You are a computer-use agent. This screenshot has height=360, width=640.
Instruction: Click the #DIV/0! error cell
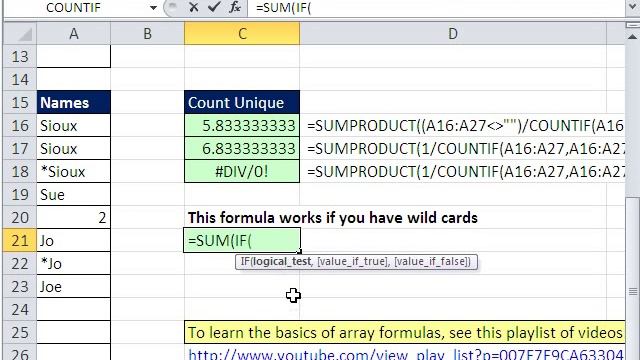pos(242,171)
